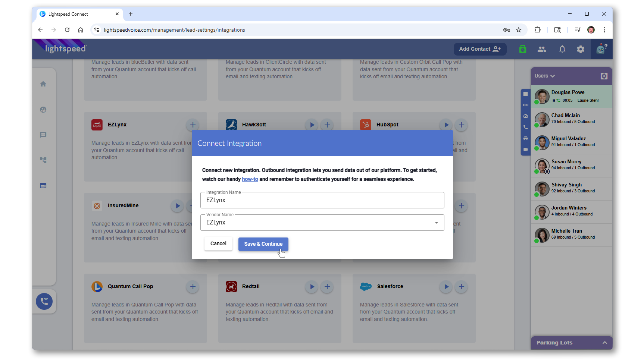The height and width of the screenshot is (362, 644).
Task: Follow the how-to link in dialog
Action: click(250, 179)
